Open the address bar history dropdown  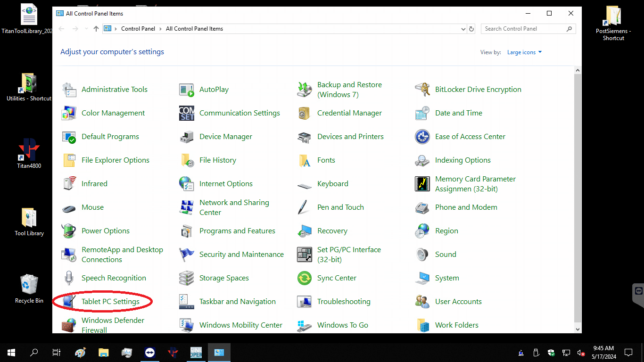[463, 29]
